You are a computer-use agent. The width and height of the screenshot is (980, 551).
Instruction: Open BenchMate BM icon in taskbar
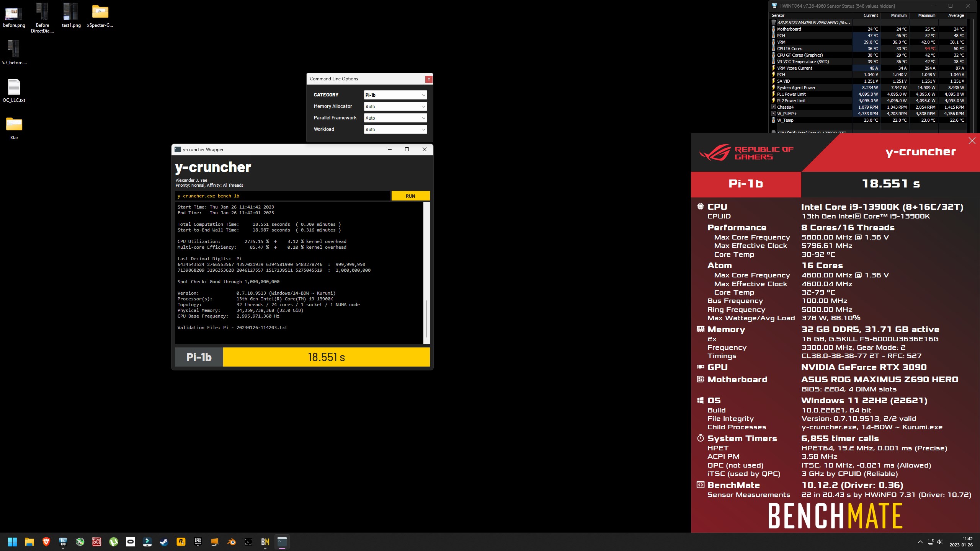click(265, 542)
